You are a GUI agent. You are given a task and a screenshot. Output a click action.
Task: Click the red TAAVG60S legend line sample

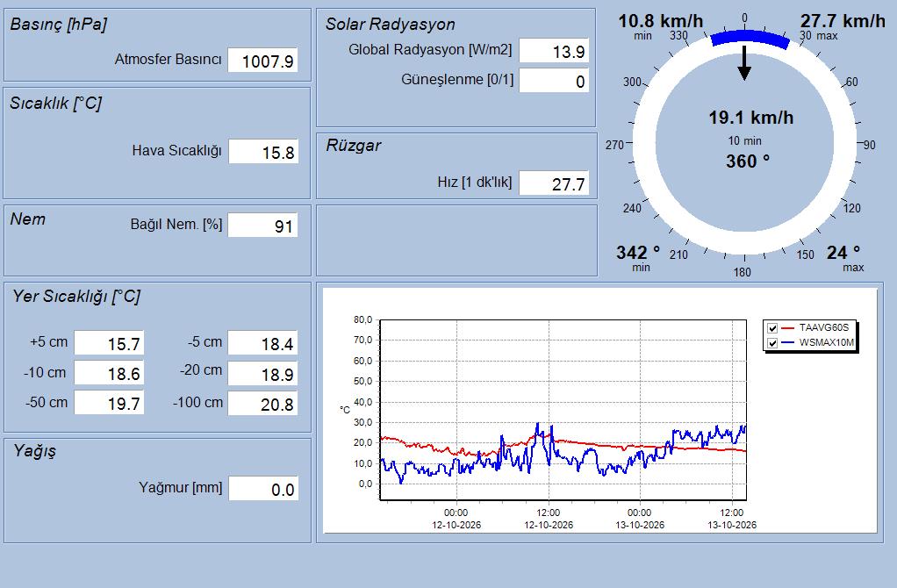788,328
